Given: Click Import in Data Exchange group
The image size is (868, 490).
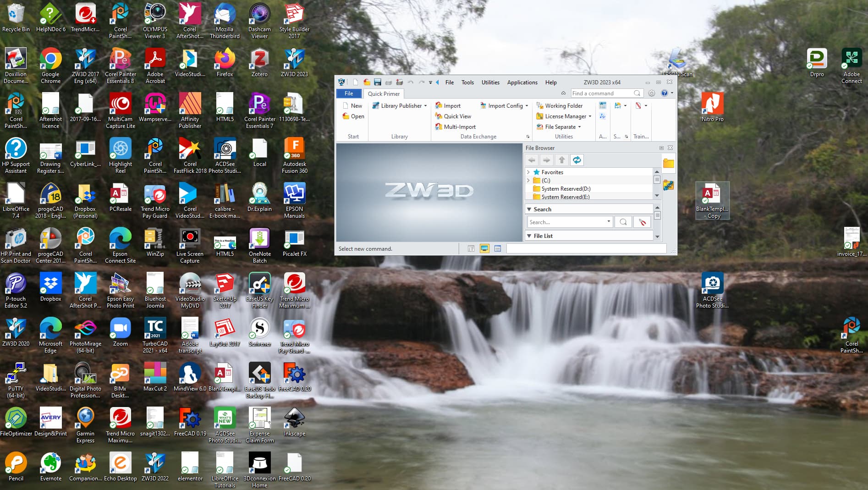Looking at the screenshot, I should point(448,105).
